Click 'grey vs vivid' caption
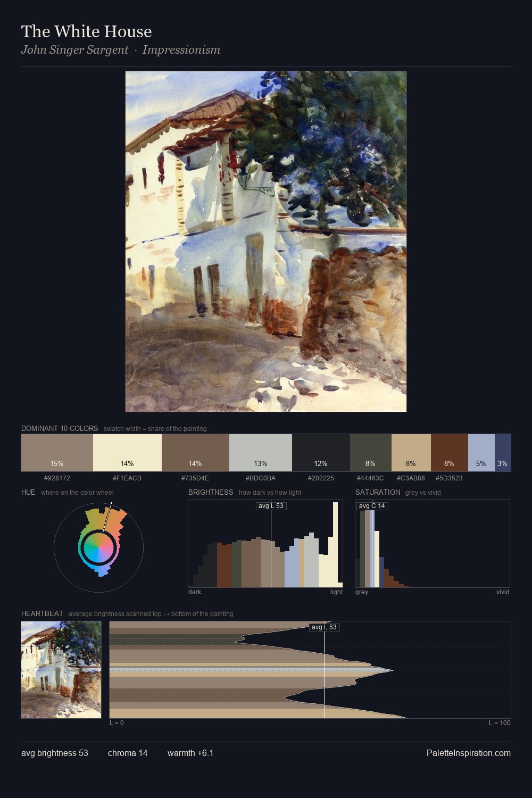Viewport: 532px width, 798px height. tap(423, 493)
